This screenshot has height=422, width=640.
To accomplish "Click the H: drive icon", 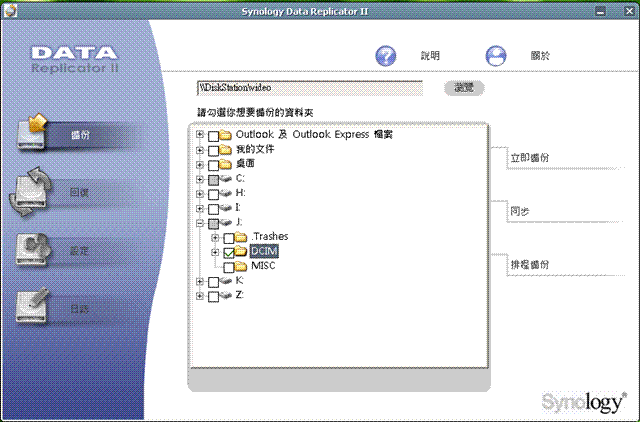I will [x=226, y=193].
